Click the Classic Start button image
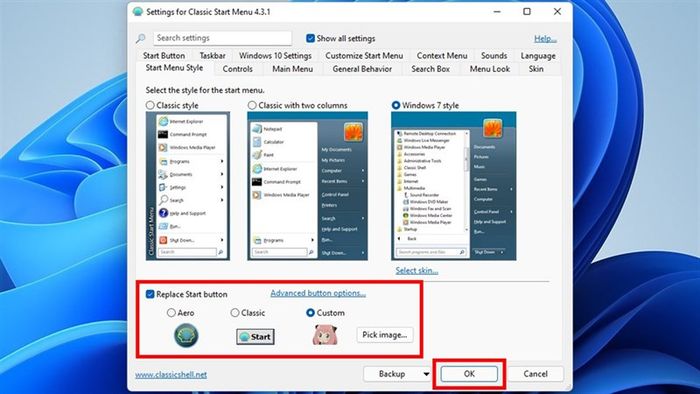Viewport: 700px width, 394px height. click(255, 337)
